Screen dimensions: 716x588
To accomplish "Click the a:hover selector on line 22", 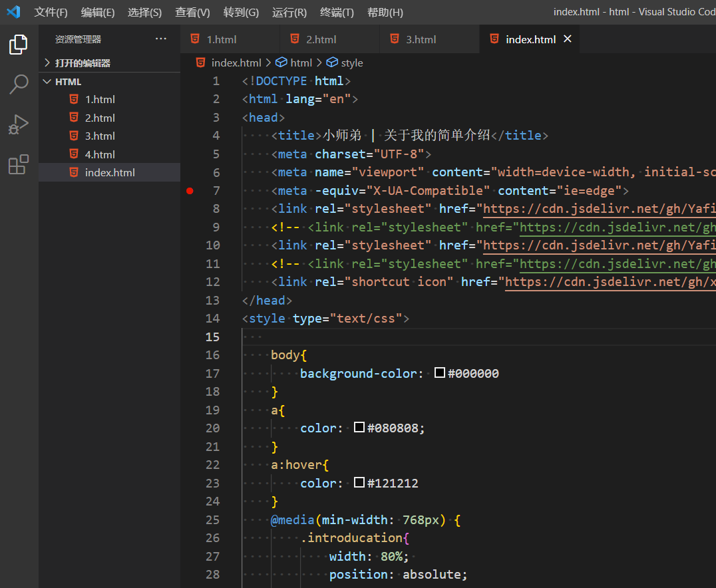I will click(297, 465).
